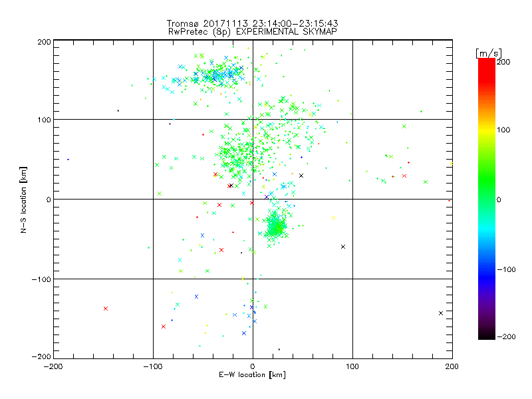Click the colorbar '-200' tick label
This screenshot has height=399, width=532.
(506, 336)
